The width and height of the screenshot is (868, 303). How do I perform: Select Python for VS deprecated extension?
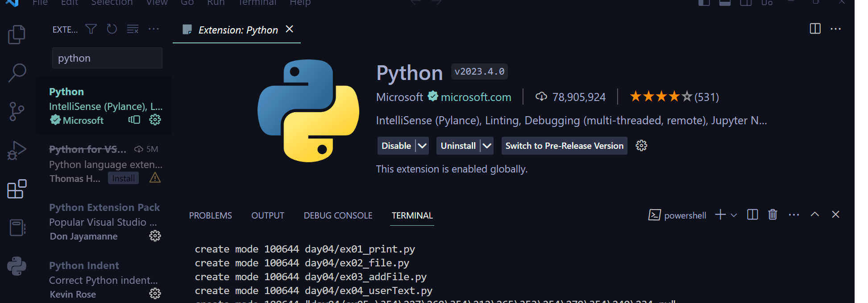[104, 164]
